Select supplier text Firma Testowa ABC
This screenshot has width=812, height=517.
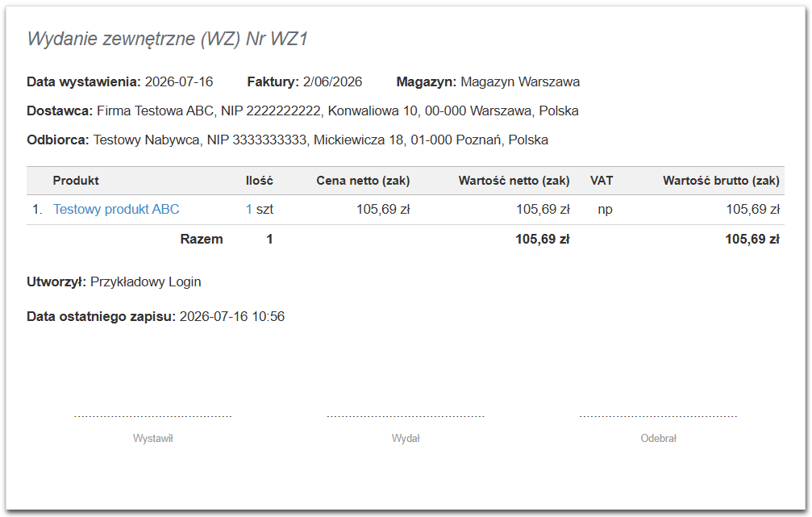(x=156, y=110)
